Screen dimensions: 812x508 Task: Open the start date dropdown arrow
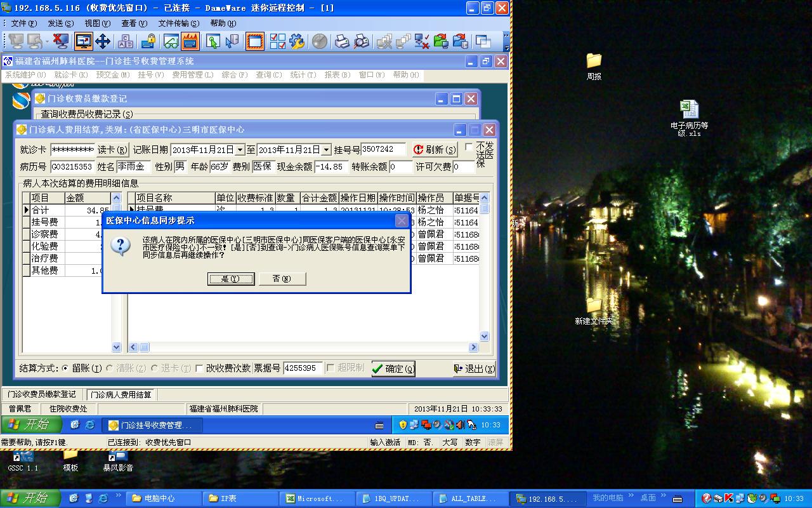240,150
